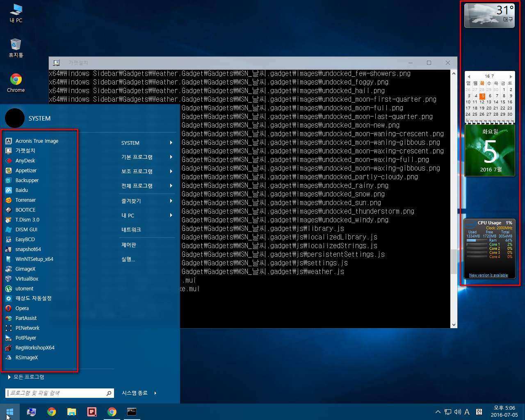The height and width of the screenshot is (420, 525).
Task: Go to previous month in calendar gadget
Action: click(468, 77)
